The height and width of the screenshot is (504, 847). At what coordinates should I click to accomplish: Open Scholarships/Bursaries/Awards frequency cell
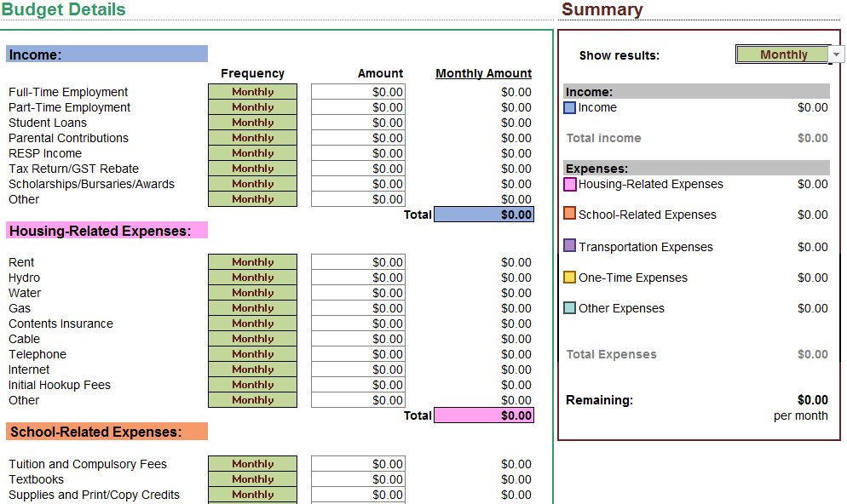(253, 184)
